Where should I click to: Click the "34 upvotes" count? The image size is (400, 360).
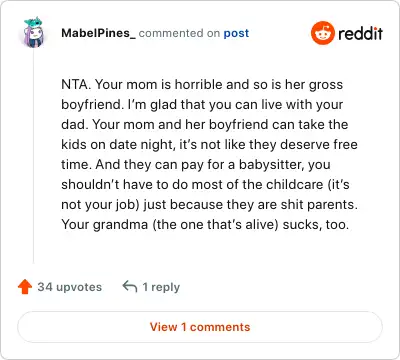[x=70, y=287]
